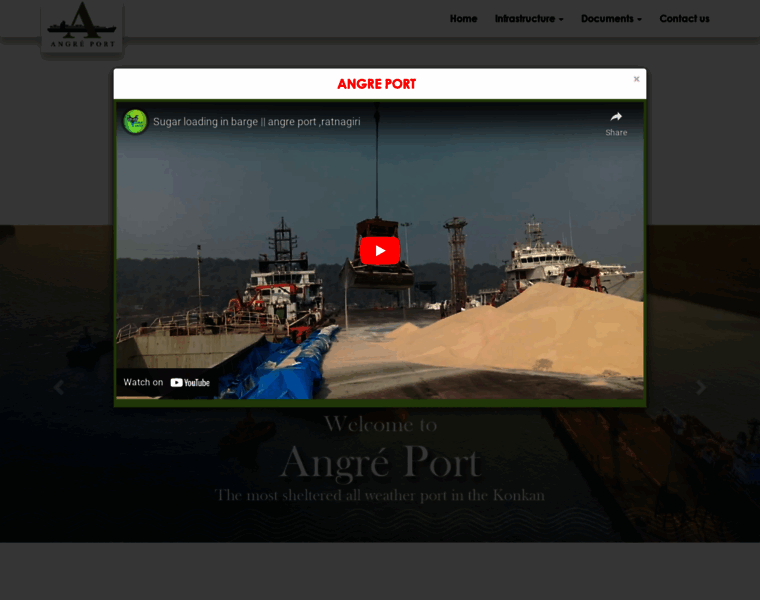Image resolution: width=760 pixels, height=600 pixels.
Task: Click 'Welcome to' banner text
Action: click(x=380, y=425)
